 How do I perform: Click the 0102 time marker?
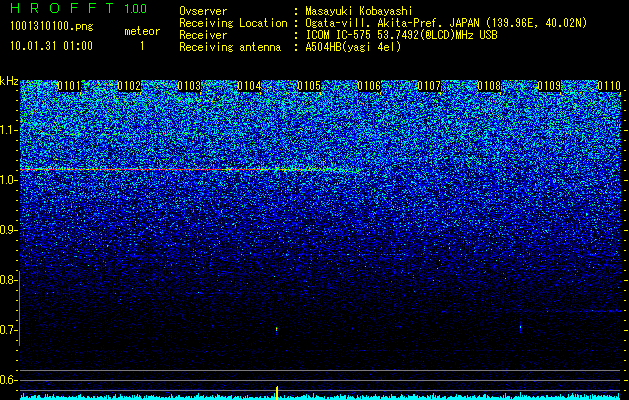tap(129, 86)
